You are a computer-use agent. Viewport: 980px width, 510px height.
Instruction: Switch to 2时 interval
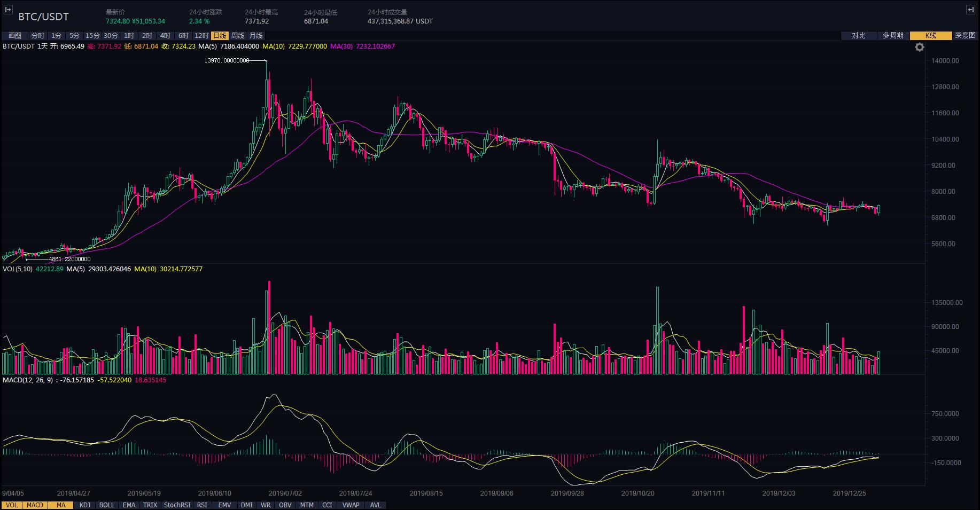tap(147, 36)
